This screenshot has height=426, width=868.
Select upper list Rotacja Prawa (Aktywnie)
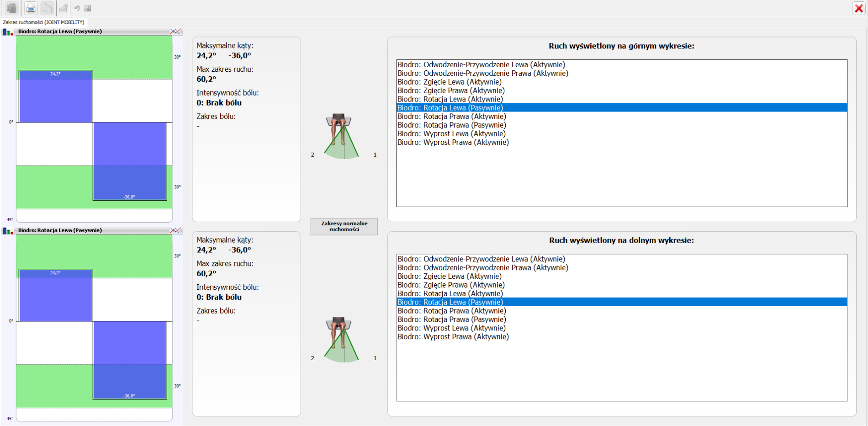point(622,117)
